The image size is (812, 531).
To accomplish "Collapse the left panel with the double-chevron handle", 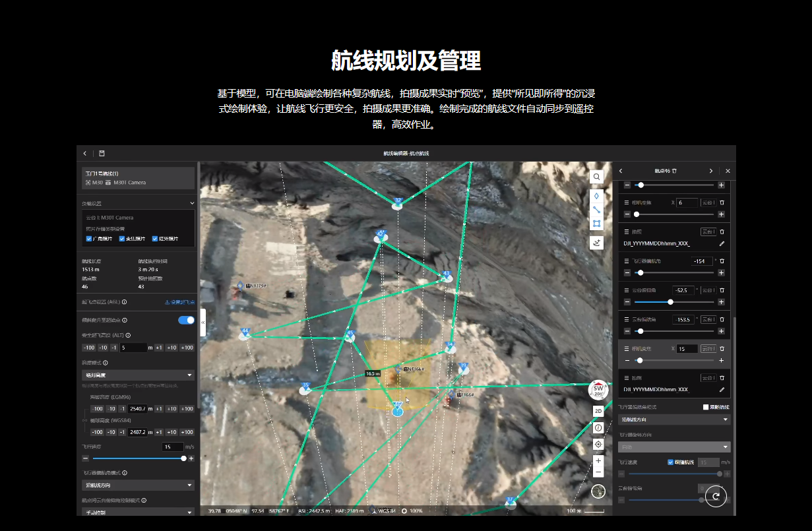I will [x=203, y=322].
